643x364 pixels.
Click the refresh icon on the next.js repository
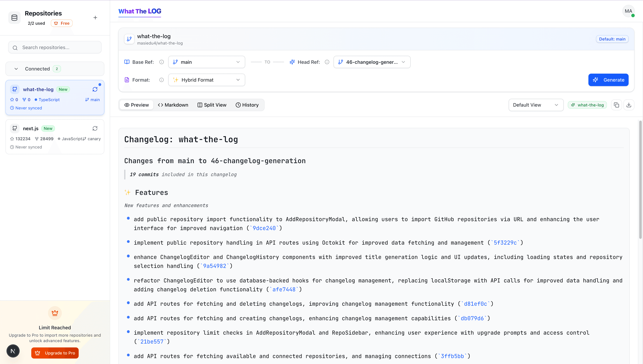(x=95, y=128)
